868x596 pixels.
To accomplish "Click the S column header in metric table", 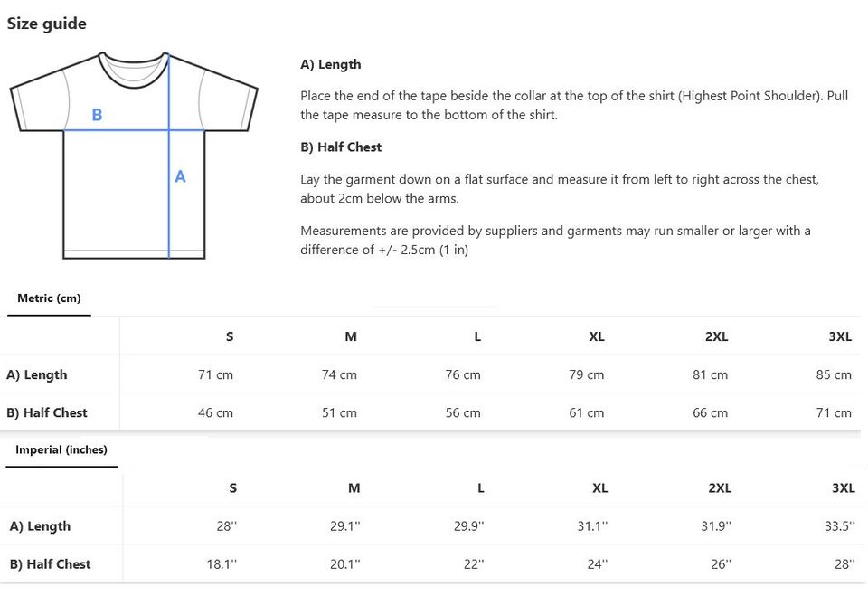I will (230, 336).
